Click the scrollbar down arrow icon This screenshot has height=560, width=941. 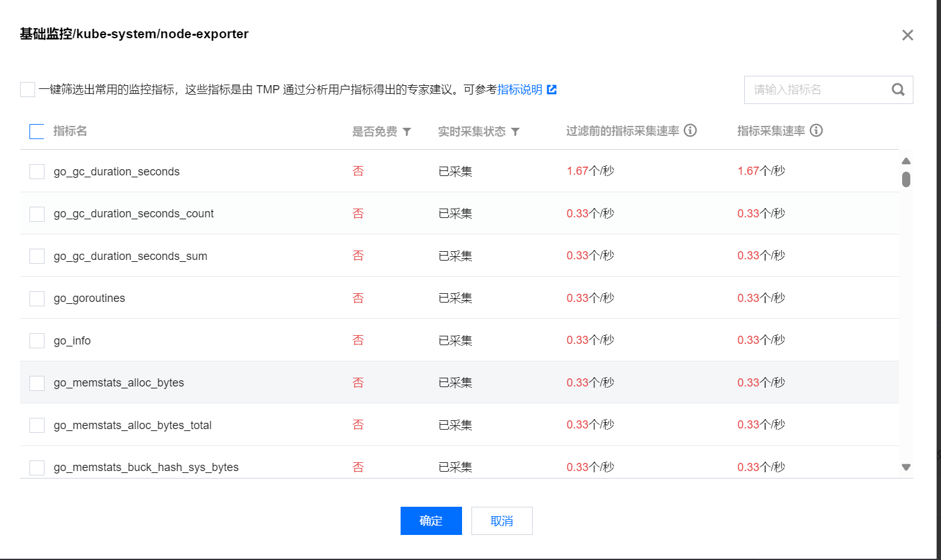(x=906, y=467)
